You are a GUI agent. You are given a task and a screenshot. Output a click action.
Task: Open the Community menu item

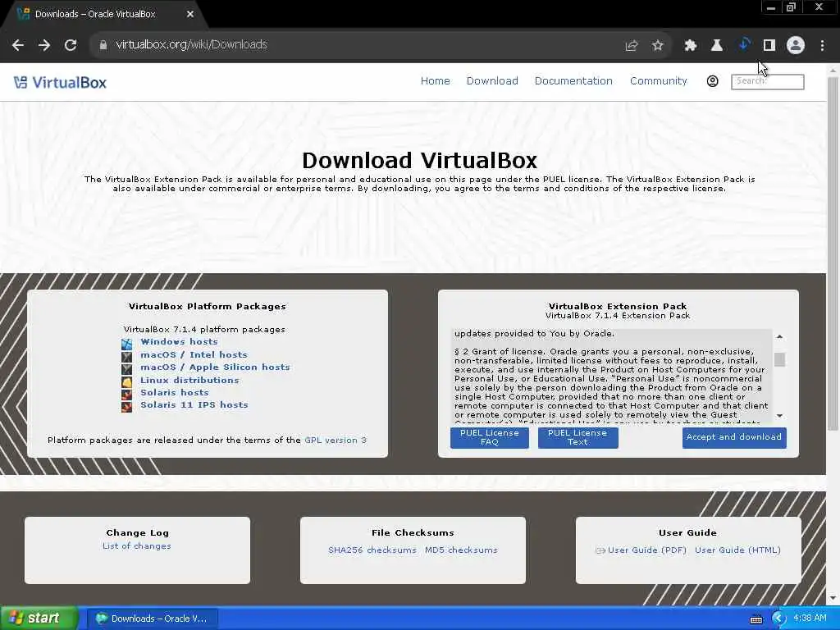pyautogui.click(x=659, y=81)
